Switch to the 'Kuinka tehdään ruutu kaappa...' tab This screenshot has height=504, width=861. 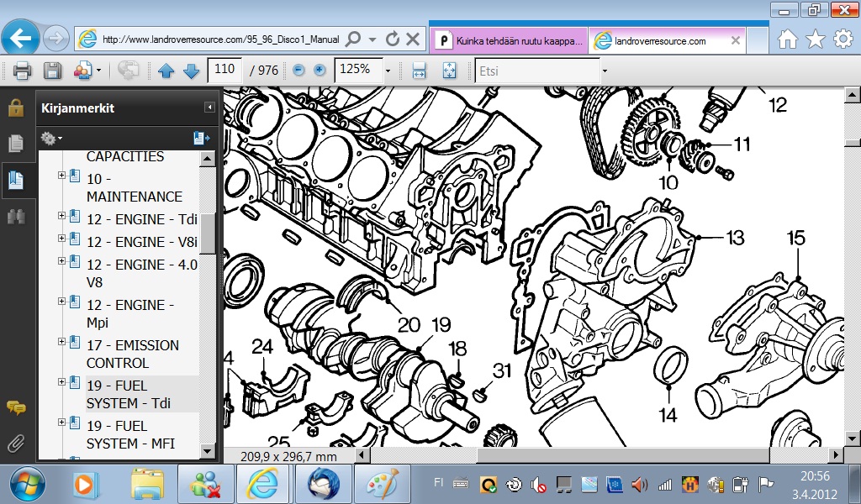[507, 40]
